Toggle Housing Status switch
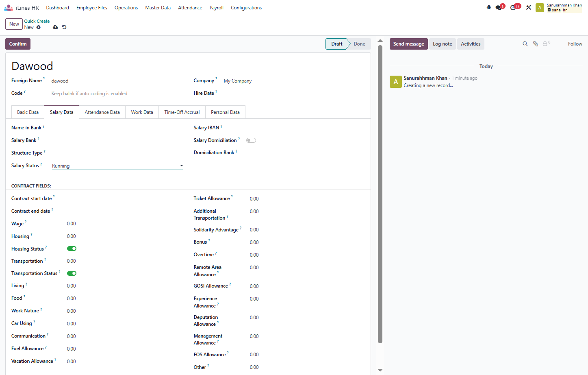This screenshot has height=375, width=588. point(72,249)
